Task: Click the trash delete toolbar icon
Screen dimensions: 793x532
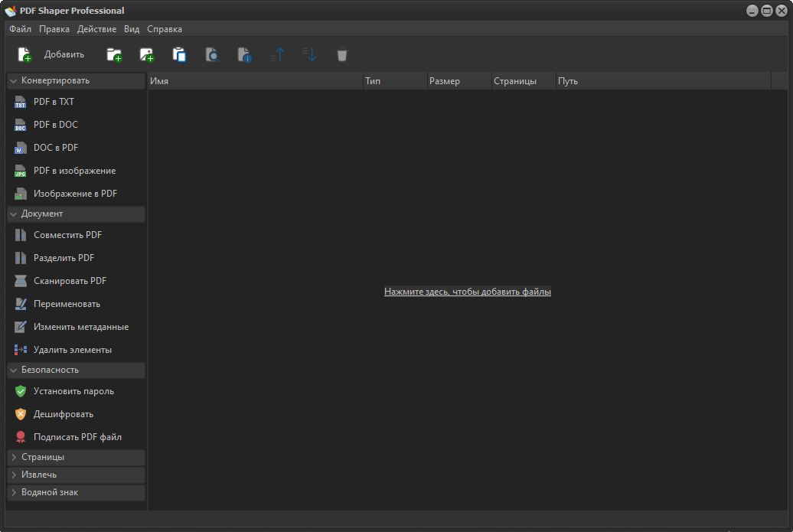Action: [341, 54]
